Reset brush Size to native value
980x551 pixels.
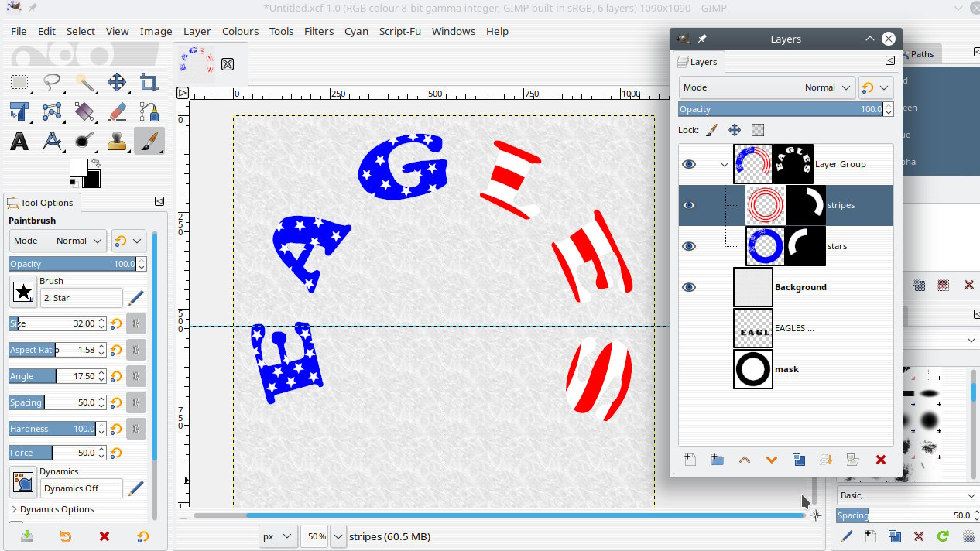pos(116,323)
